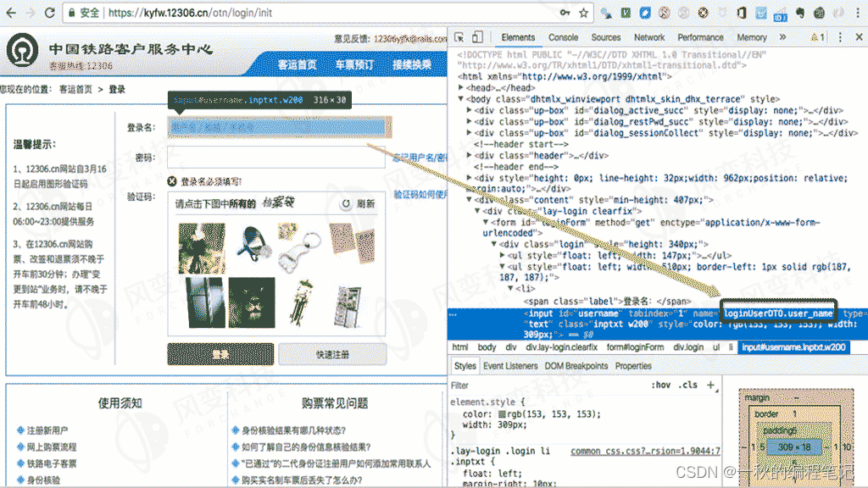
Task: Click the captcha refresh icon labeled 刷新
Action: [x=346, y=203]
